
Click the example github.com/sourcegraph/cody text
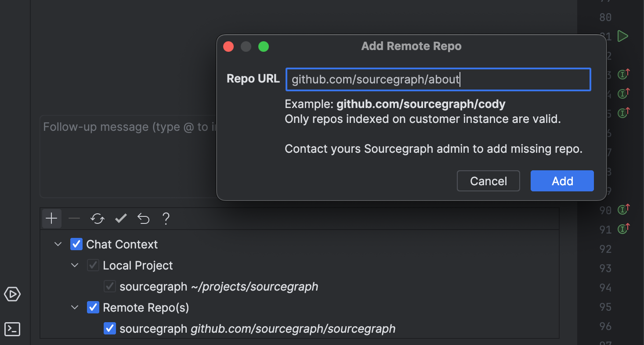click(x=421, y=104)
